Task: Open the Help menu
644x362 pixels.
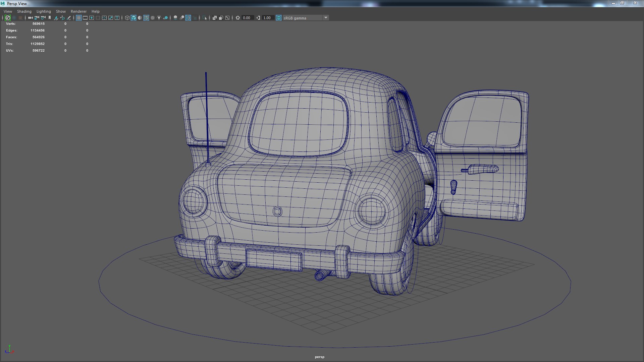Action: coord(95,11)
